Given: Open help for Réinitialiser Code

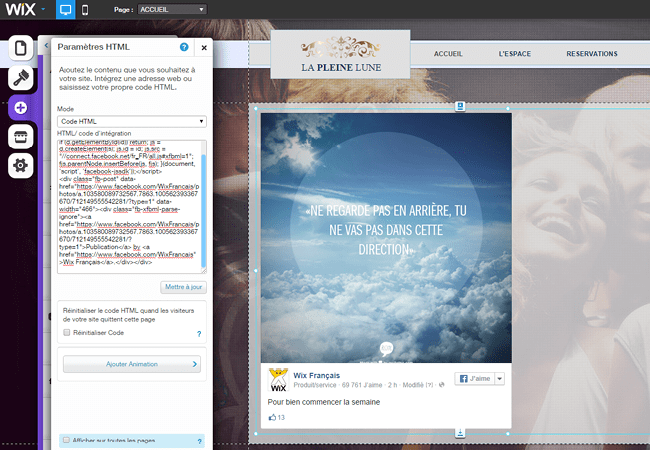Looking at the screenshot, I should pos(199,334).
